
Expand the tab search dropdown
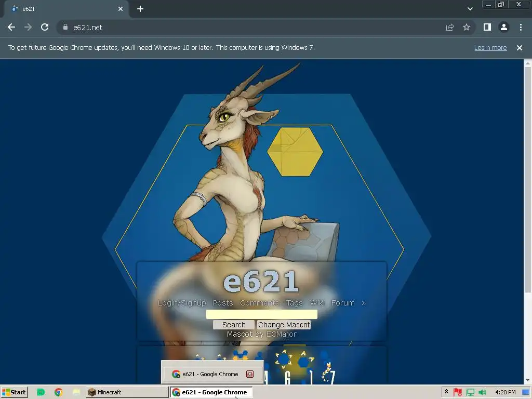coord(470,9)
